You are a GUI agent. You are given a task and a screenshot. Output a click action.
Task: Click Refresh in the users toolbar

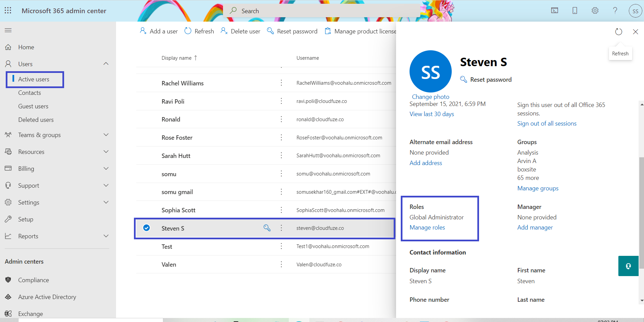(199, 31)
